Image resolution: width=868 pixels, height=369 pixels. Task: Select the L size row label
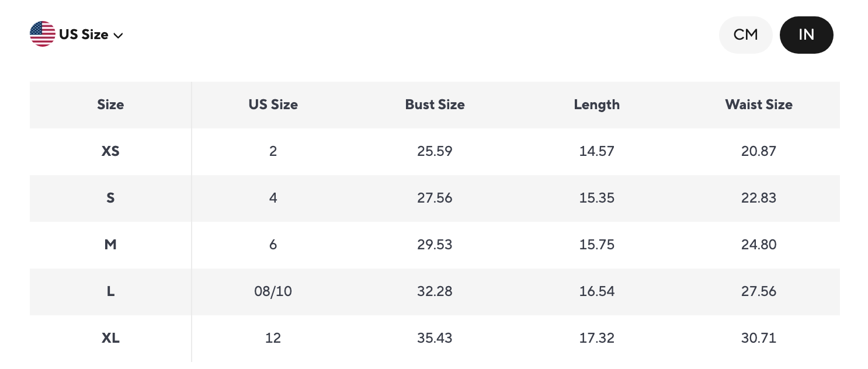tap(110, 292)
